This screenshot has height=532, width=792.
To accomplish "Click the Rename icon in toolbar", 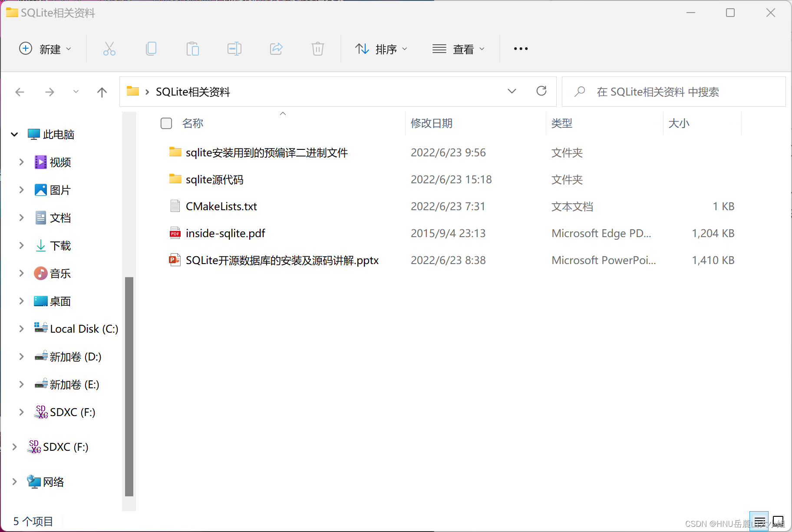I will [234, 49].
